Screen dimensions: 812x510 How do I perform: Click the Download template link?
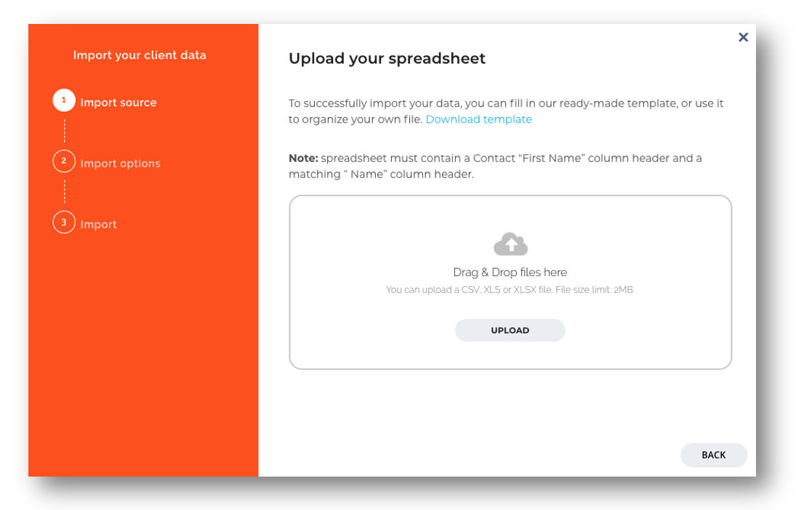coord(478,119)
